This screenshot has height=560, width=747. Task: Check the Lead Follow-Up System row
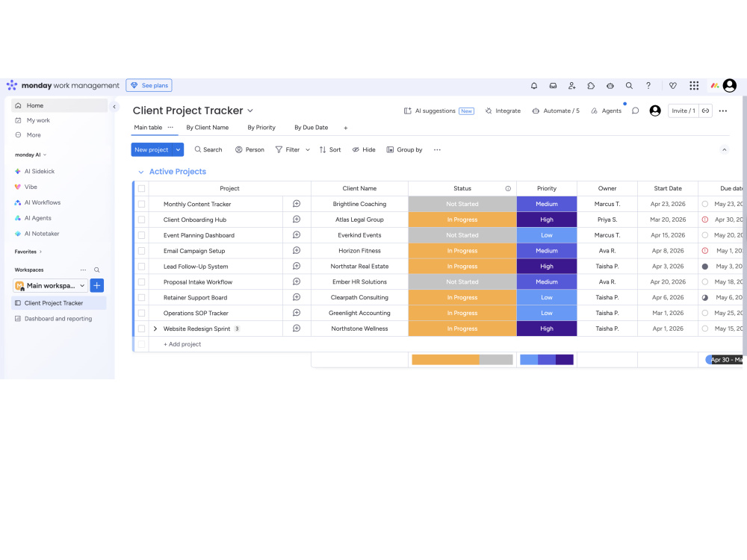[x=141, y=267]
